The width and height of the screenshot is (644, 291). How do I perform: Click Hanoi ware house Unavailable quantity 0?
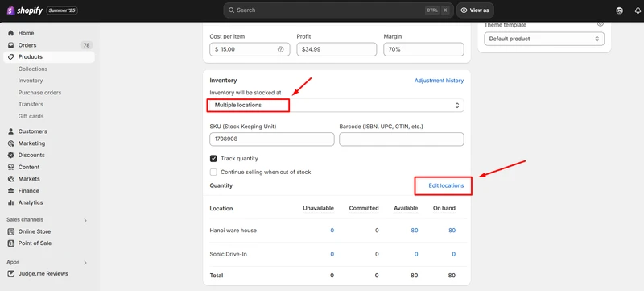332,231
